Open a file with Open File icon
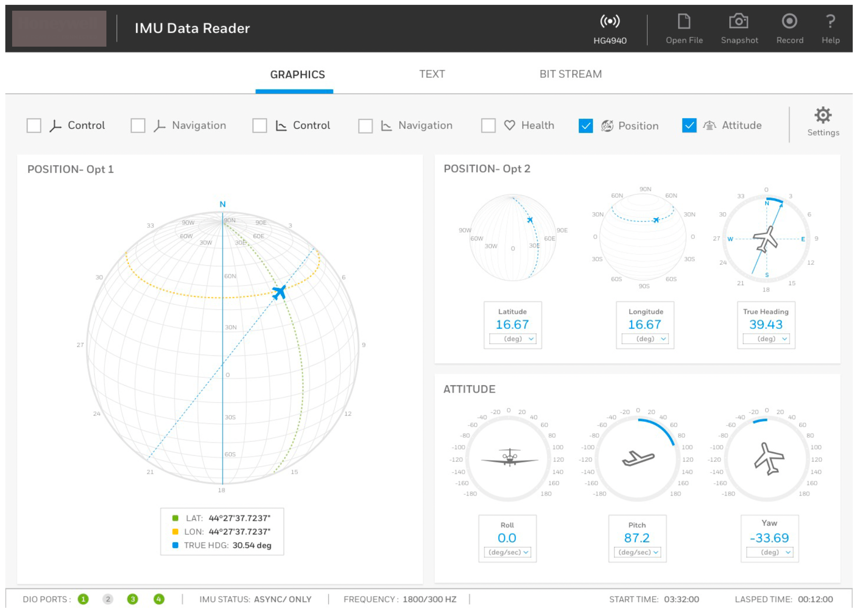The height and width of the screenshot is (616, 860). (x=684, y=22)
